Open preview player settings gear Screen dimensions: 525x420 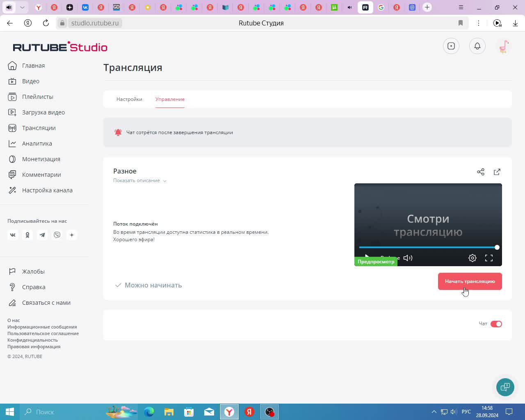(x=472, y=258)
